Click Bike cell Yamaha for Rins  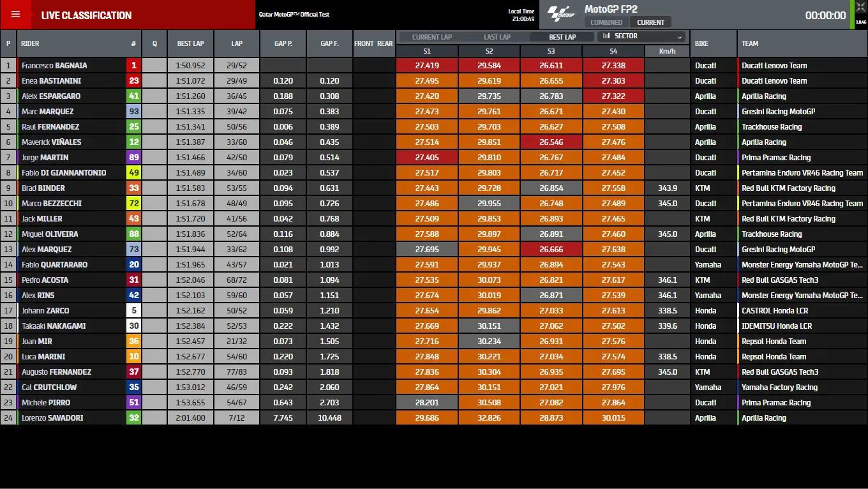pos(708,295)
